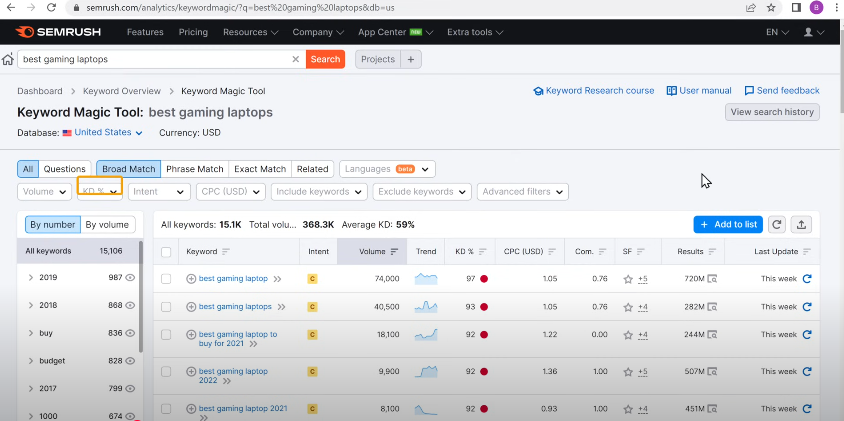Viewport: 844px width, 421px height.
Task: Switch to the Phrase Match tab
Action: click(x=194, y=169)
